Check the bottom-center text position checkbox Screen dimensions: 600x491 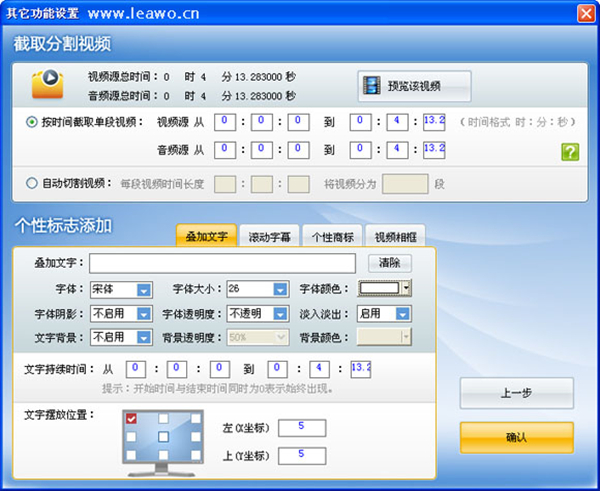click(x=163, y=455)
